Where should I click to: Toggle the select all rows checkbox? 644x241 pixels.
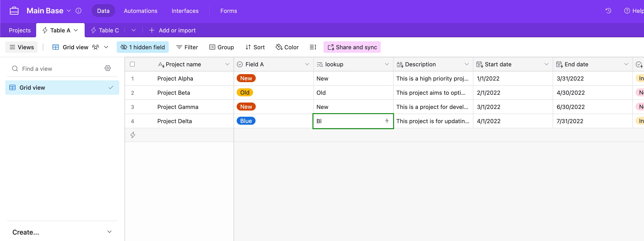click(132, 64)
